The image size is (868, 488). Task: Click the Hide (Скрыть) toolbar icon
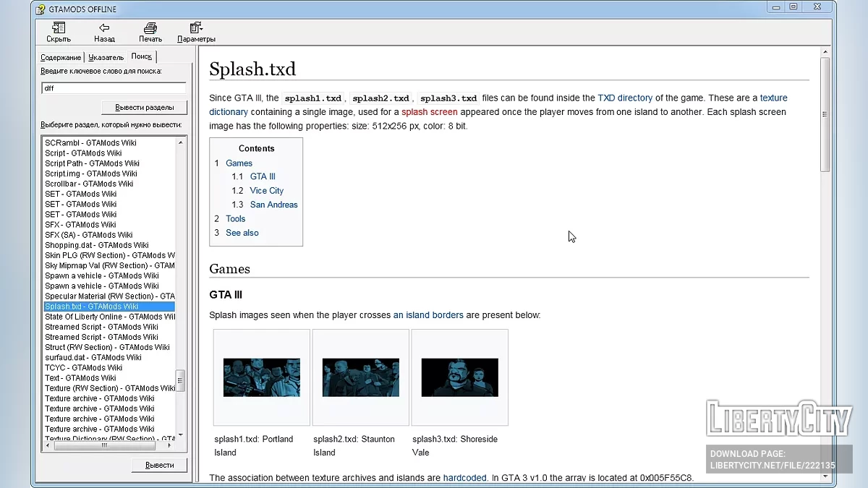[59, 28]
